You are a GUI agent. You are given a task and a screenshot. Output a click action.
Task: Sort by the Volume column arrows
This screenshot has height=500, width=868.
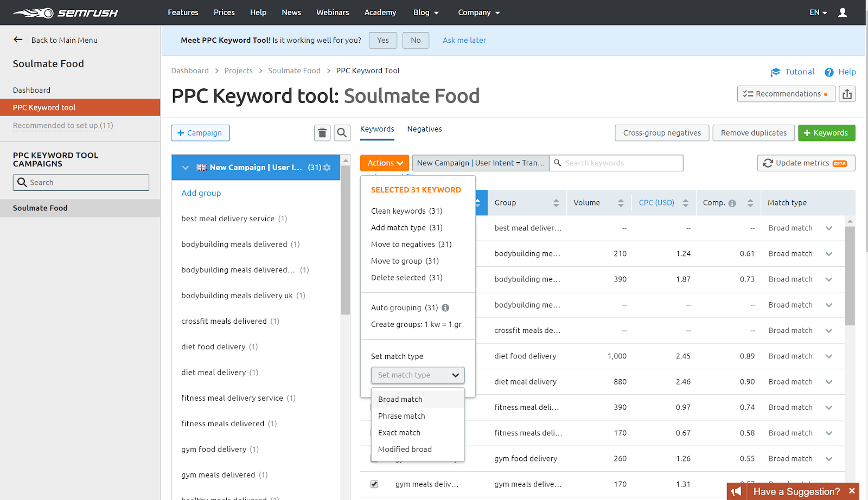(x=621, y=203)
